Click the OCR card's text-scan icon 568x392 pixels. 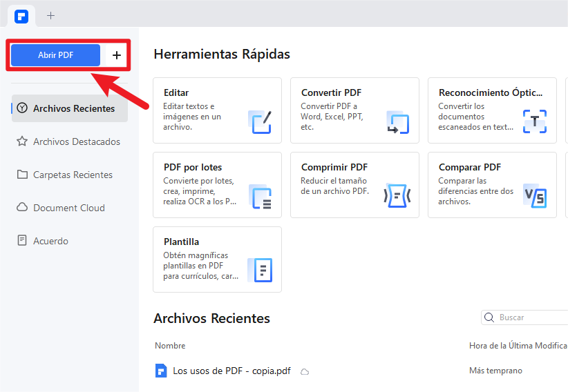[535, 121]
